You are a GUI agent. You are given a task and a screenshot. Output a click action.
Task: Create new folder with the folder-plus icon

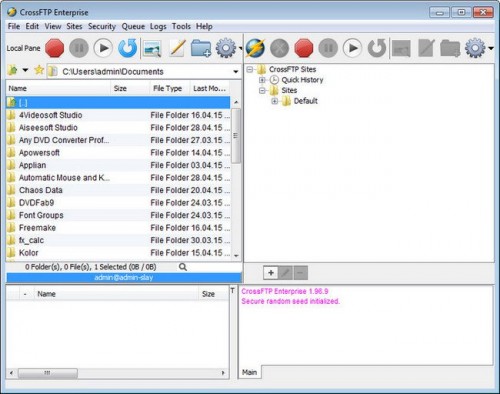(201, 49)
